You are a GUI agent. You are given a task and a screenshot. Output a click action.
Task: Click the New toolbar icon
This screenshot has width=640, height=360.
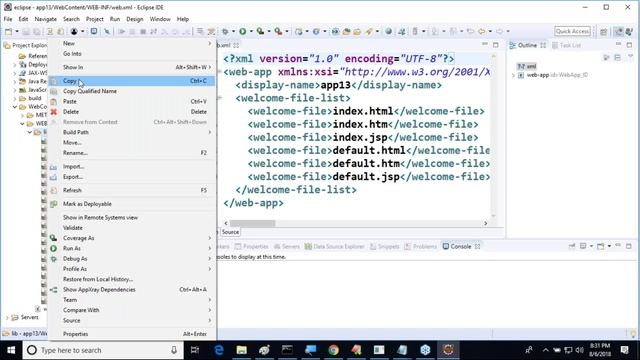pyautogui.click(x=8, y=31)
